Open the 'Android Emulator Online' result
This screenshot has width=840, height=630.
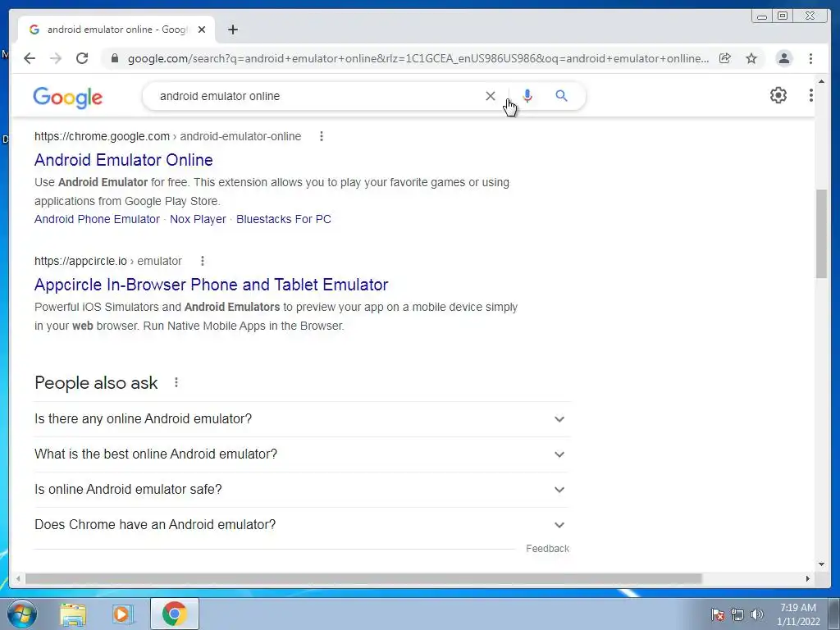coord(124,160)
